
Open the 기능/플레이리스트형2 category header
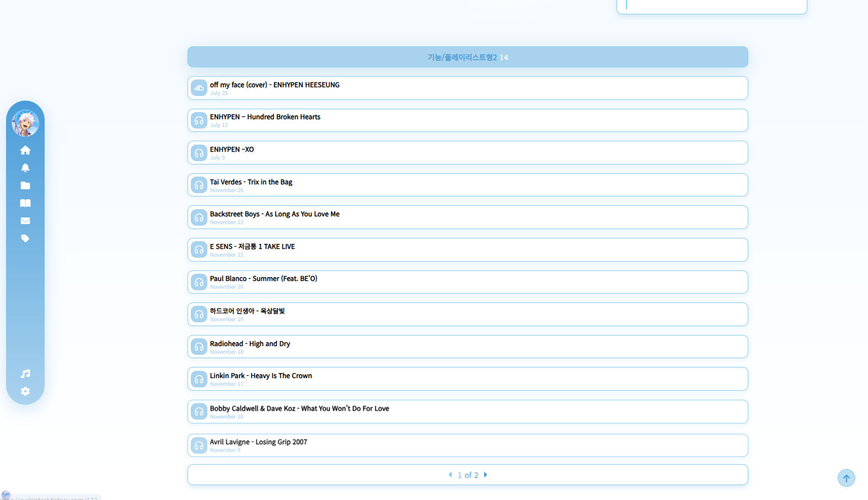pyautogui.click(x=468, y=57)
